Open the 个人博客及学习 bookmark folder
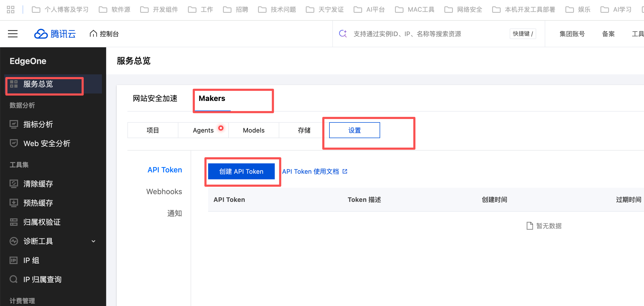The width and height of the screenshot is (644, 306). point(60,10)
